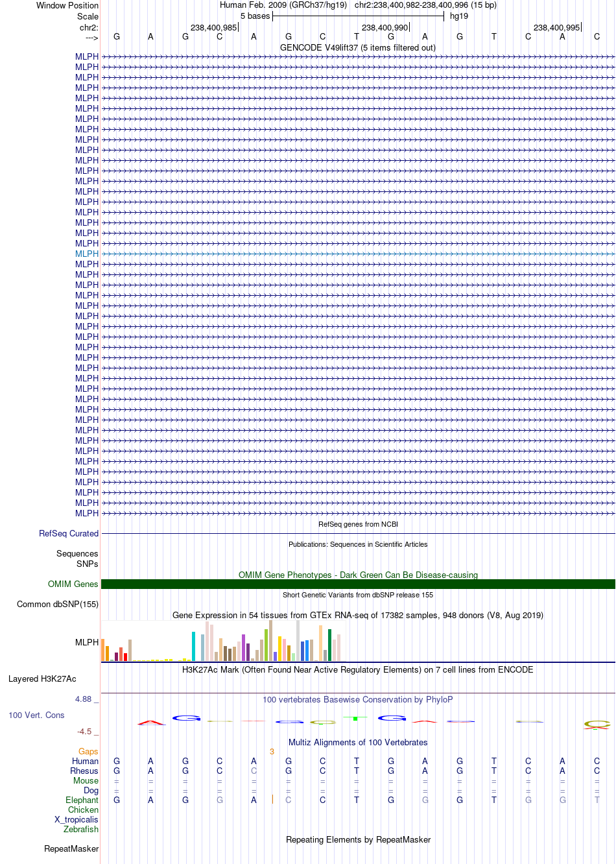The width and height of the screenshot is (616, 864).
Task: Click the orange '3' gap count
Action: 272,752
